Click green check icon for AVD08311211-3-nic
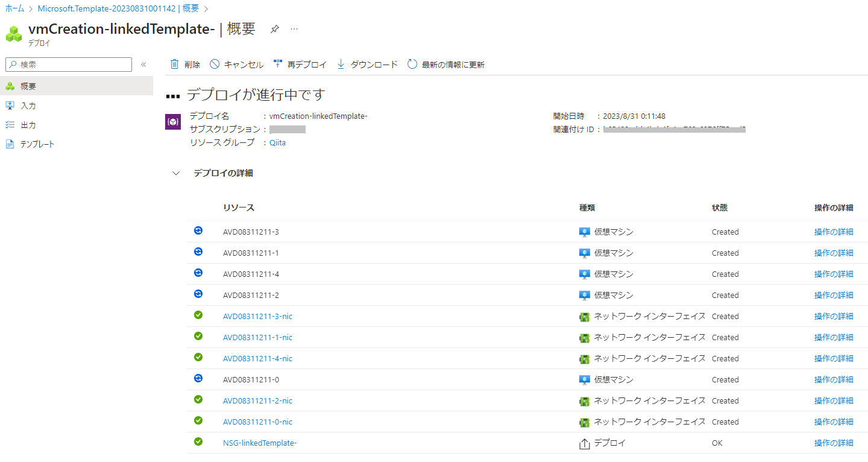This screenshot has width=868, height=462. pyautogui.click(x=198, y=315)
